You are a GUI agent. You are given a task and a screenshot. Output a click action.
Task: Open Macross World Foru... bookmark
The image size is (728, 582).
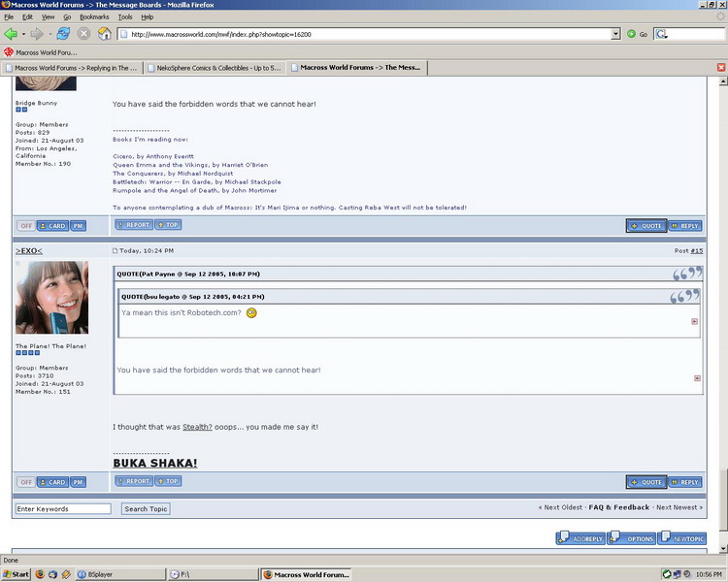[41, 52]
